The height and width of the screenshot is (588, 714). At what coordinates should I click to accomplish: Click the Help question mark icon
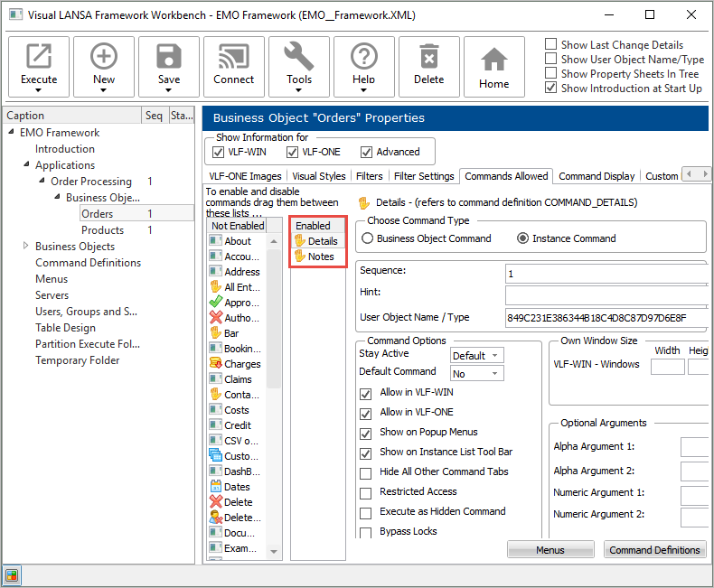click(x=364, y=58)
